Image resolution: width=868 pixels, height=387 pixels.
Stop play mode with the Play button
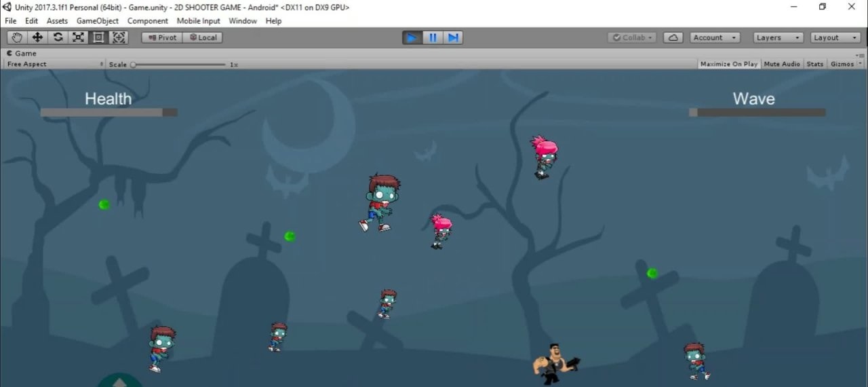[x=412, y=37]
